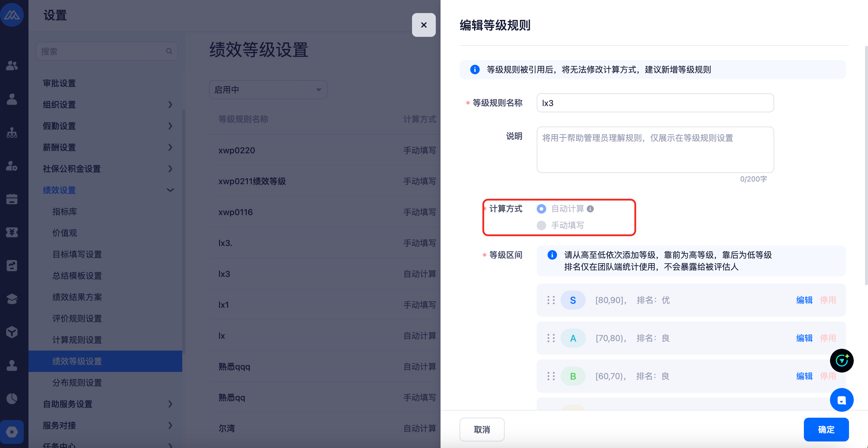The width and height of the screenshot is (868, 448).
Task: Click 编辑 link for level A
Action: (804, 338)
